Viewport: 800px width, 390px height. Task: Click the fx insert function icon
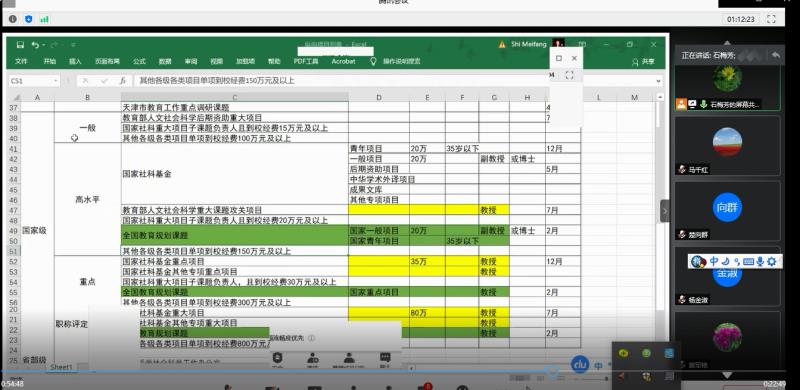tap(122, 81)
